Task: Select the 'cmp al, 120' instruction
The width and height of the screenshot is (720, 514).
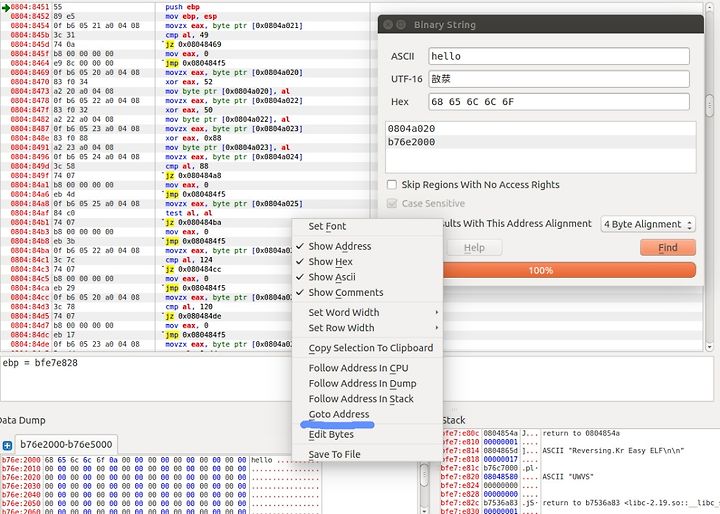Action: tap(189, 307)
